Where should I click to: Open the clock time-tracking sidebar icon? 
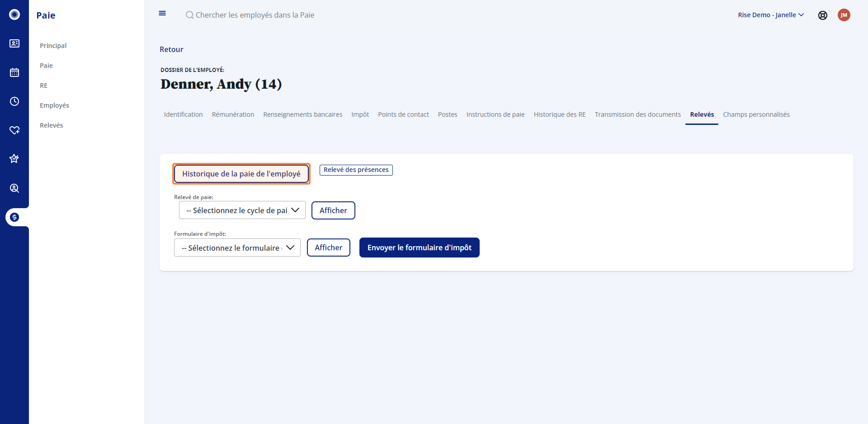[x=14, y=101]
